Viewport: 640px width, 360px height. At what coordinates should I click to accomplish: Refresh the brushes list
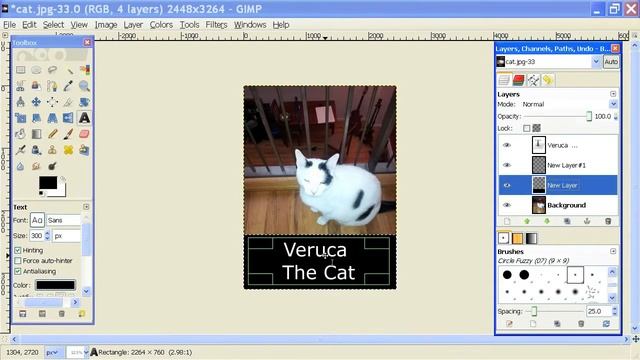606,324
